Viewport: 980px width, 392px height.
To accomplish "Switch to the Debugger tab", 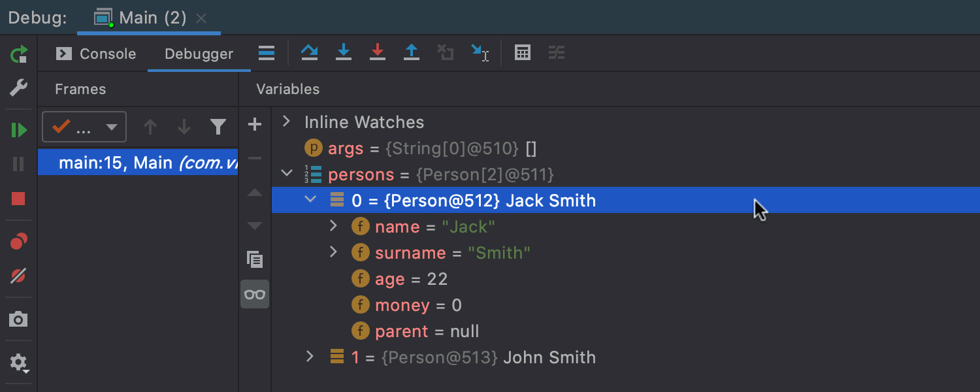I will point(199,54).
